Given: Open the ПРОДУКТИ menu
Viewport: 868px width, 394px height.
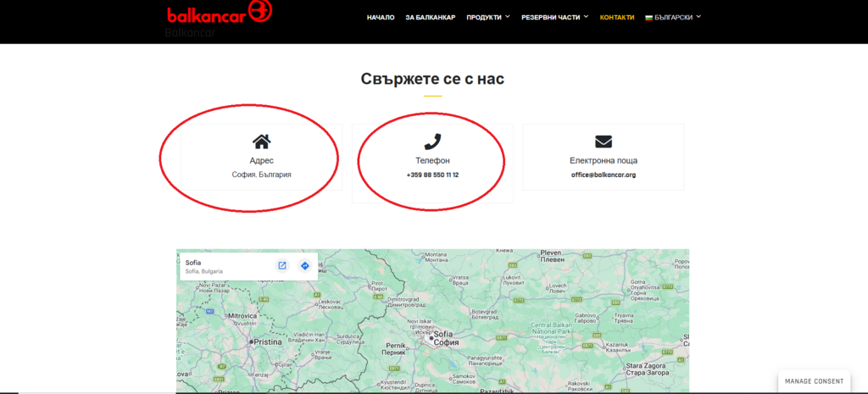Looking at the screenshot, I should click(x=484, y=17).
